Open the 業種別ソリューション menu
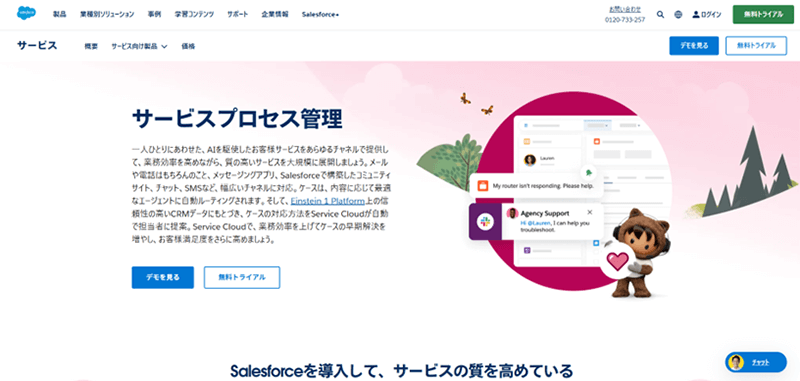 (x=107, y=15)
